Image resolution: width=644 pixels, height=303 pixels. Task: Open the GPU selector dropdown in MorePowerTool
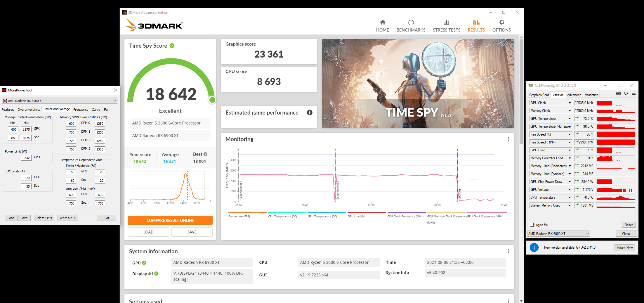click(x=60, y=101)
